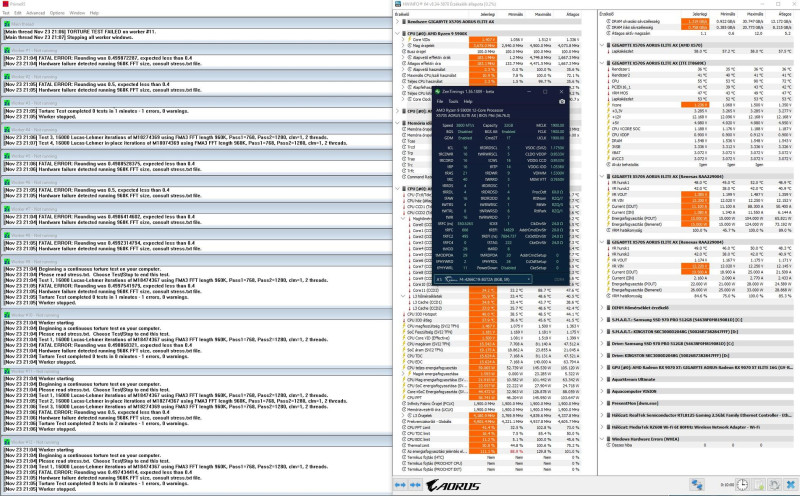
Task: Expand GIGABYTE X570S AORUS ELITE AX system group
Action: [x=398, y=21]
